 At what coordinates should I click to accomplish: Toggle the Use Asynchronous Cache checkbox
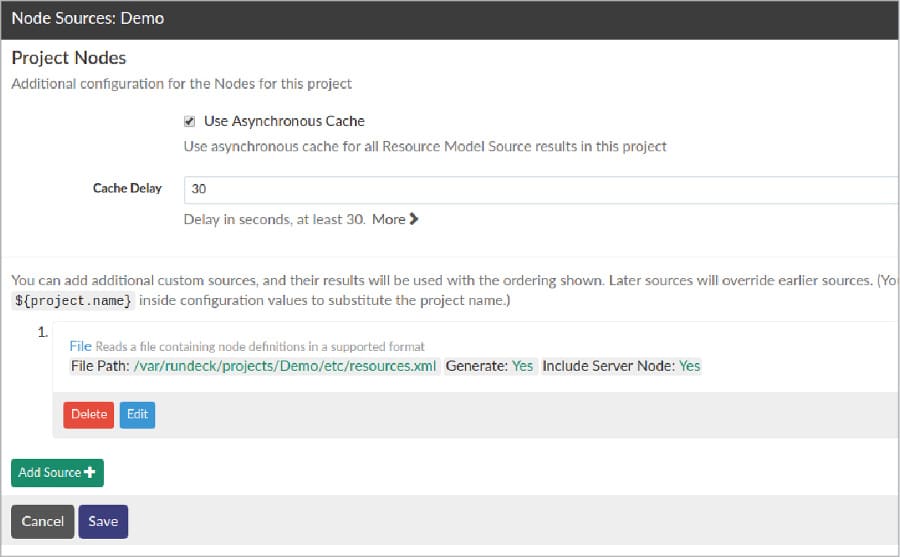pyautogui.click(x=189, y=121)
